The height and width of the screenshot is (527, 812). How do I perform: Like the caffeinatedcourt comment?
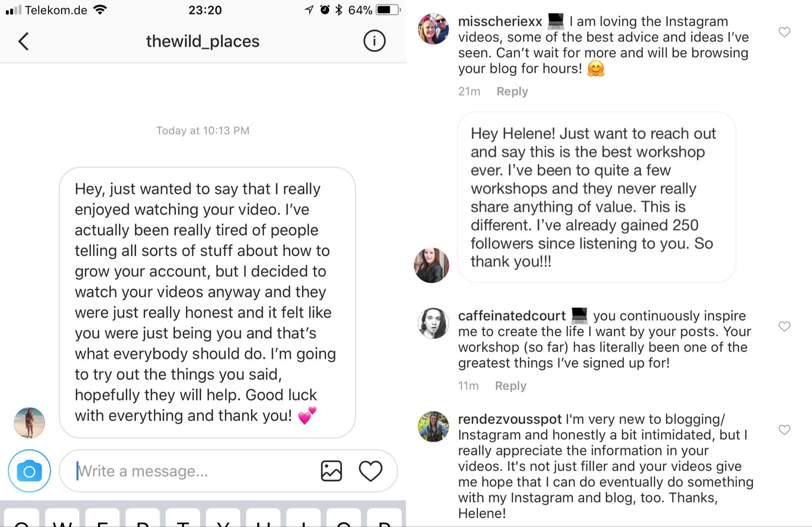point(784,326)
